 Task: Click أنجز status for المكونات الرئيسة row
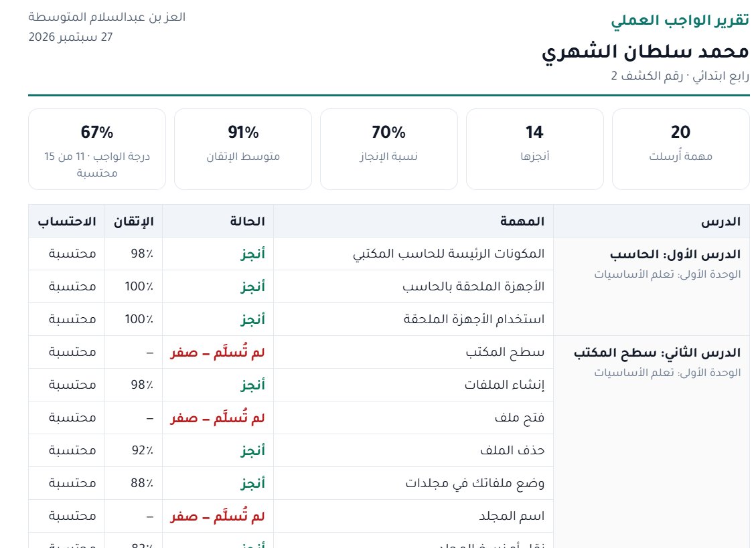252,254
